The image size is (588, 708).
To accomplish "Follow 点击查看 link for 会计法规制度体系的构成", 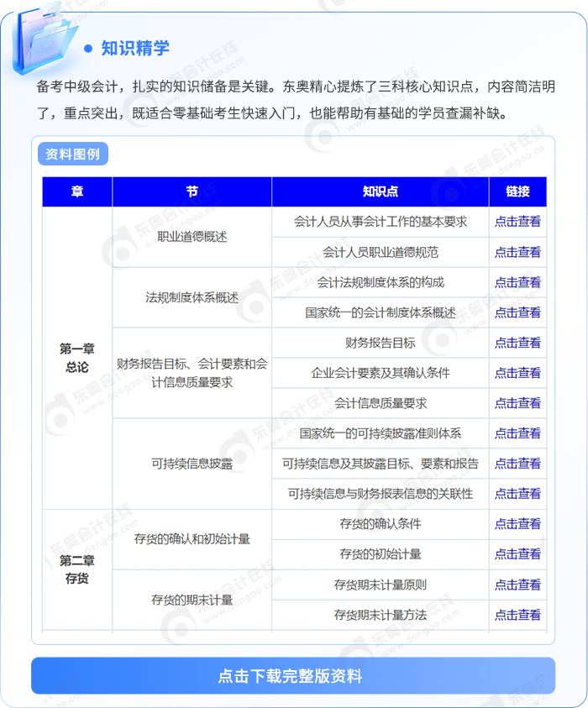I will click(x=517, y=282).
